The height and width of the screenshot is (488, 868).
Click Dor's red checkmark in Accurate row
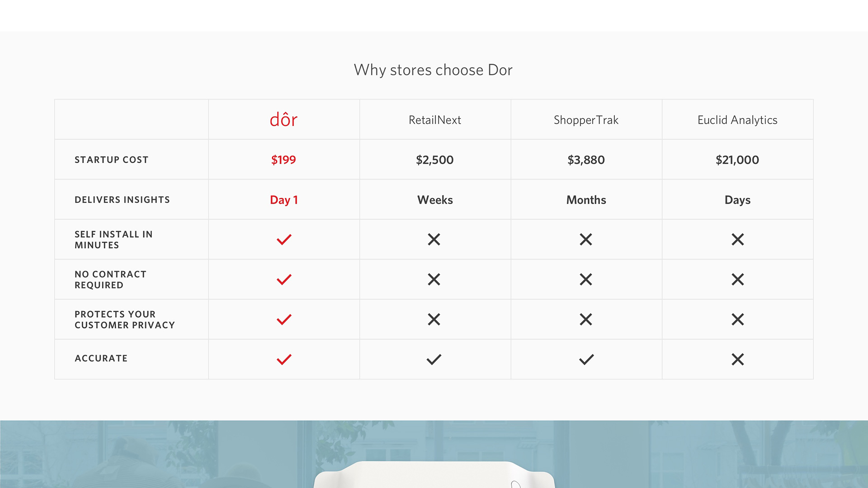coord(284,359)
